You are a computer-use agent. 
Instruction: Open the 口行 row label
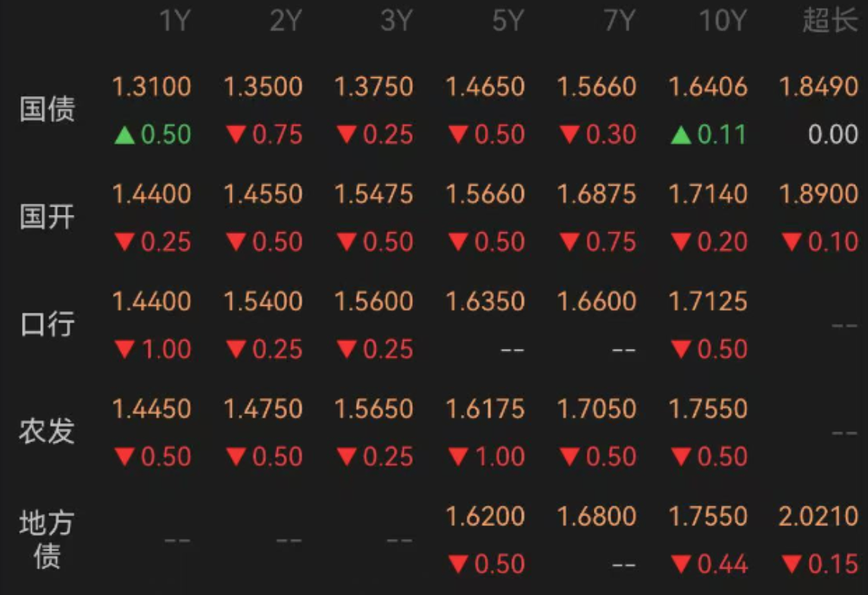[47, 324]
